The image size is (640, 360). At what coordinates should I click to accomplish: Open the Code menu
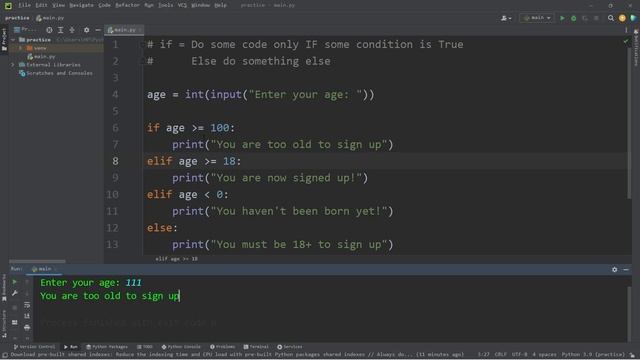pyautogui.click(x=104, y=5)
